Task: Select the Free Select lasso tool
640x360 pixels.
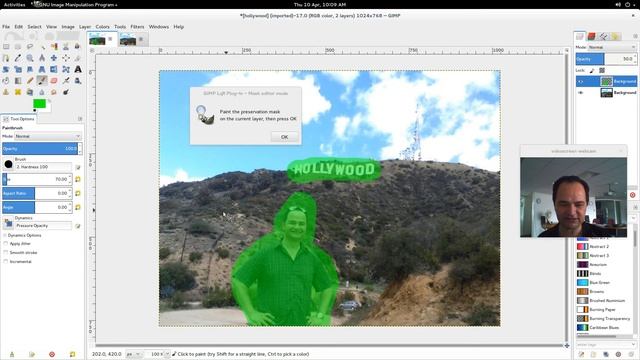Action: (x=30, y=47)
